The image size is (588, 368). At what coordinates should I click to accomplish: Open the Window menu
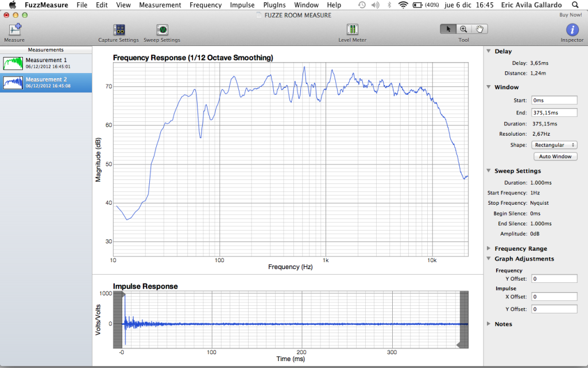tap(307, 5)
